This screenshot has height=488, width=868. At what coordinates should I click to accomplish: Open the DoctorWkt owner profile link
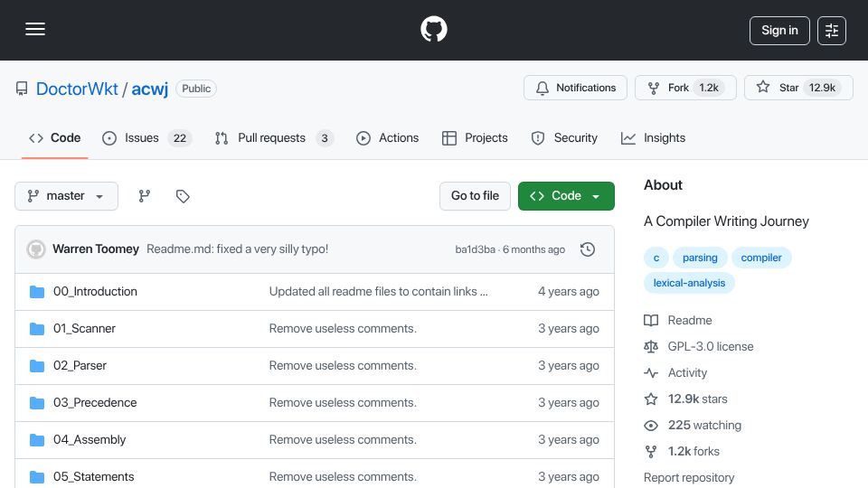pos(77,89)
